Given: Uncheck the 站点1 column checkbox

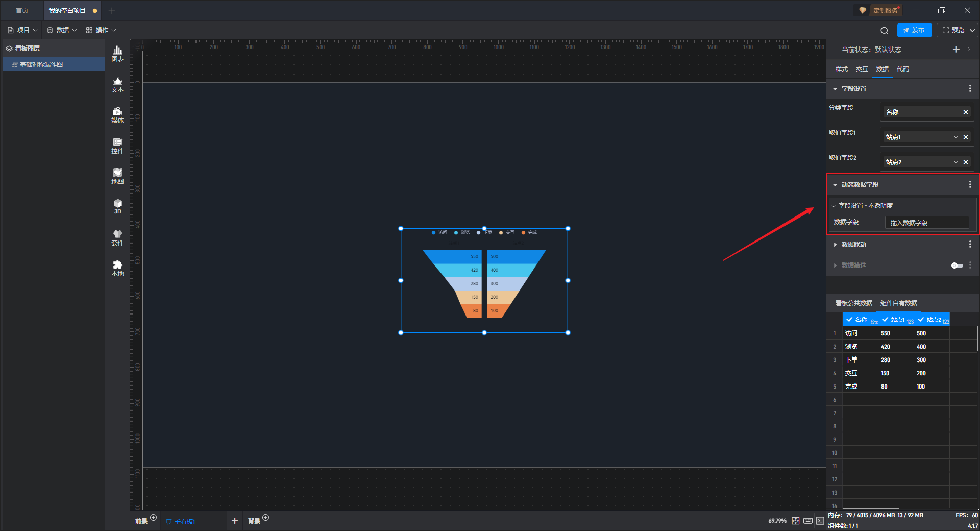Looking at the screenshot, I should 885,320.
